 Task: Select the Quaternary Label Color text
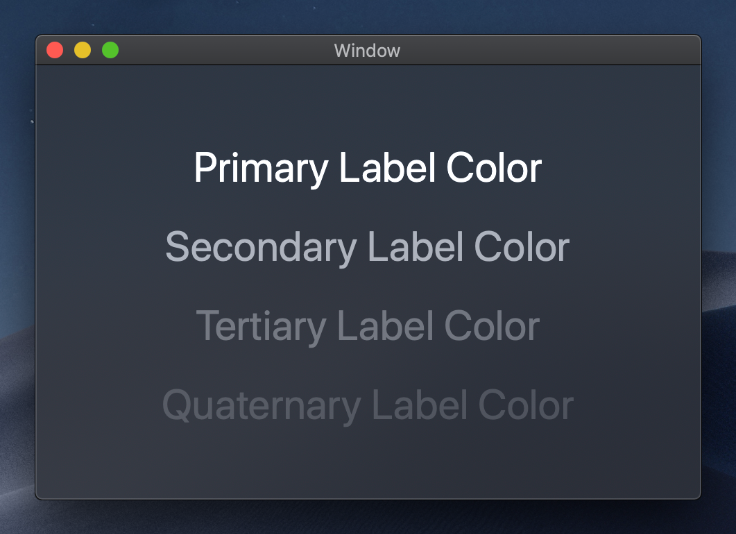[x=368, y=406]
